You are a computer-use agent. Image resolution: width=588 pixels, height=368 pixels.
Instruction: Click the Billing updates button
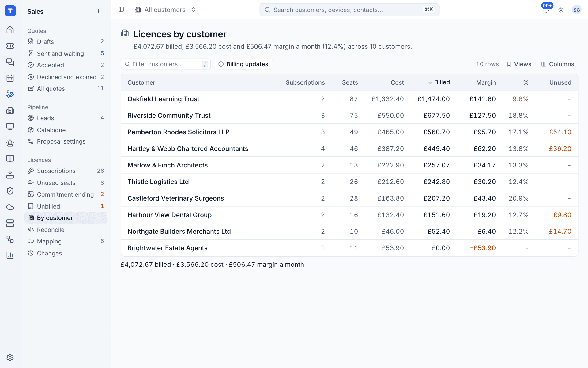(243, 64)
